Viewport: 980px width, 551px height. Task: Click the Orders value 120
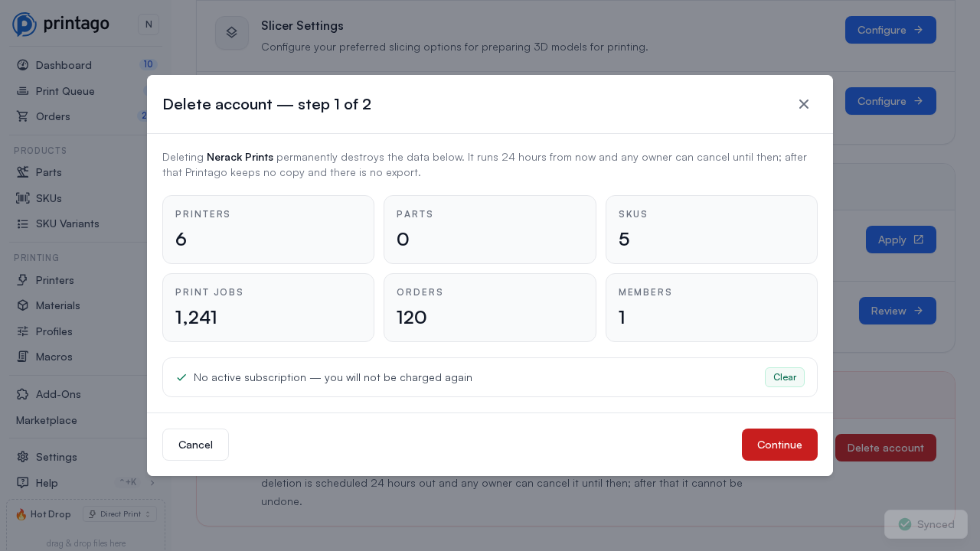(412, 317)
